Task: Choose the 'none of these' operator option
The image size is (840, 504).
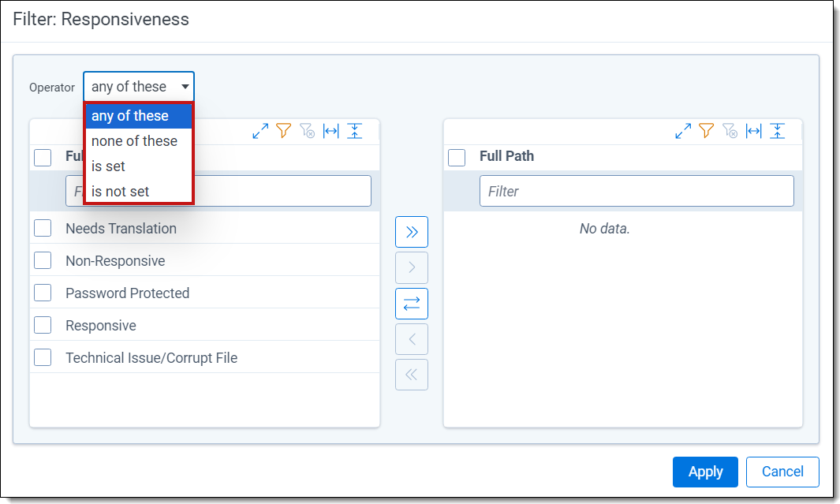Action: click(139, 141)
